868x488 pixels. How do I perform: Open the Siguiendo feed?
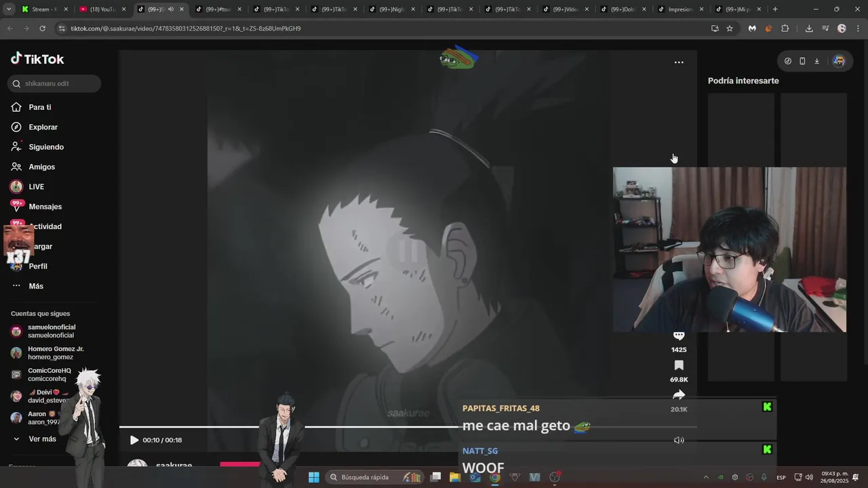pos(45,147)
